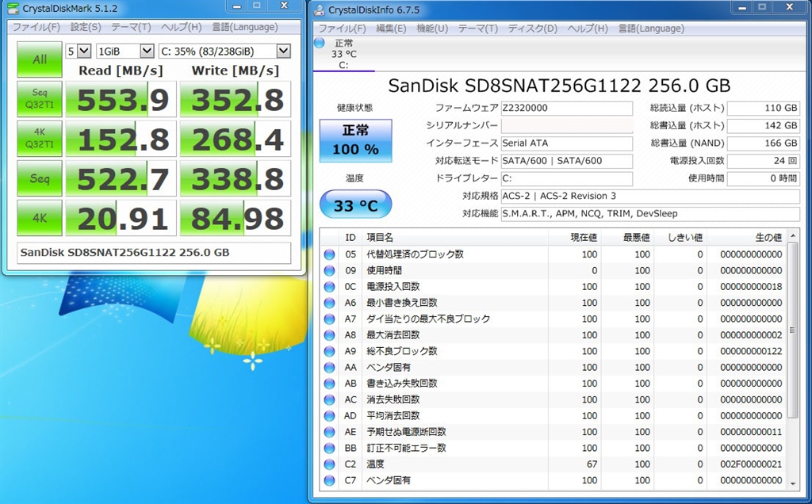Open テーマ(T) menu in CrystalDiskMark
812x504 pixels.
[131, 27]
